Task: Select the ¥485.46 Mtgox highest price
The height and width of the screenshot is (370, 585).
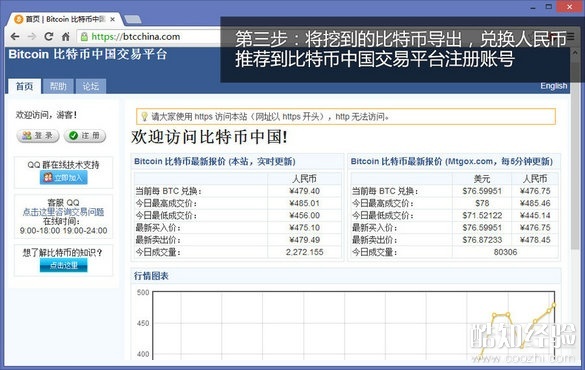Action: [535, 203]
